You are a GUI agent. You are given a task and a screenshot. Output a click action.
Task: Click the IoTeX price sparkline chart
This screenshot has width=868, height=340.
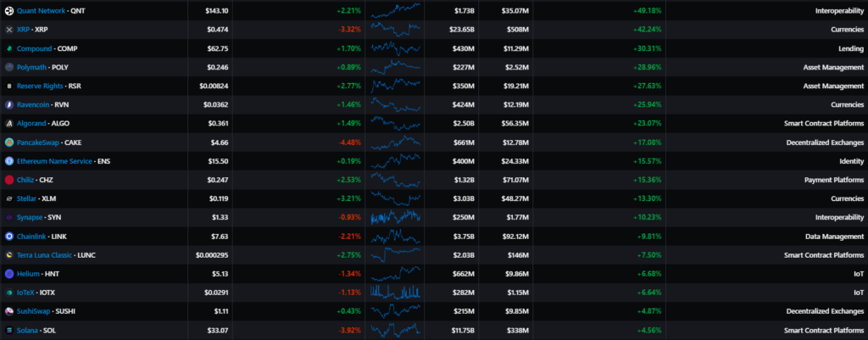click(395, 292)
